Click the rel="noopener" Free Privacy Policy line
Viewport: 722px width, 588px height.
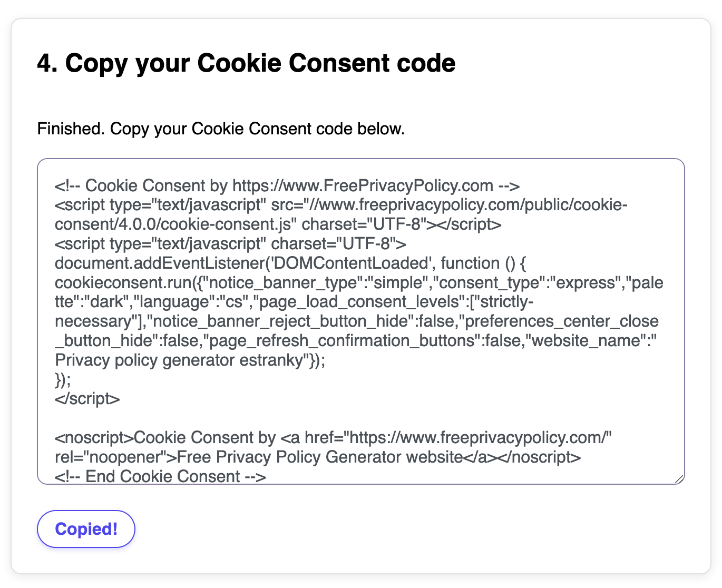(317, 457)
